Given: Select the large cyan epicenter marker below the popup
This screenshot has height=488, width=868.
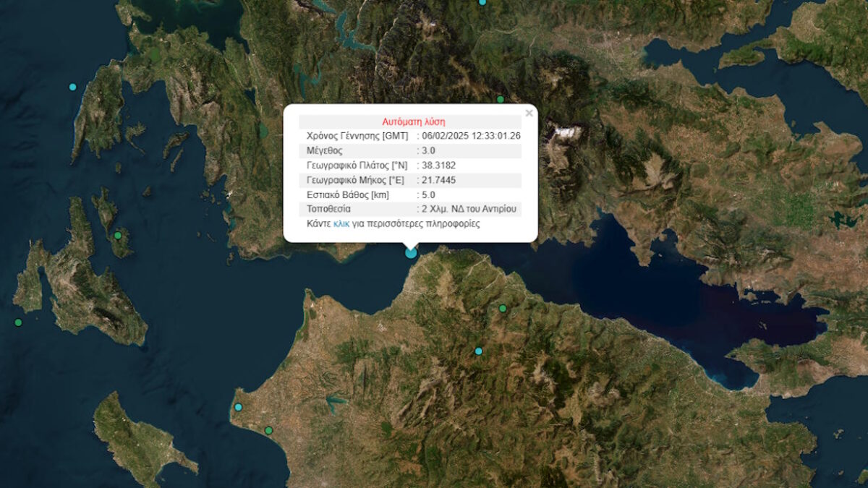Looking at the screenshot, I should [411, 252].
